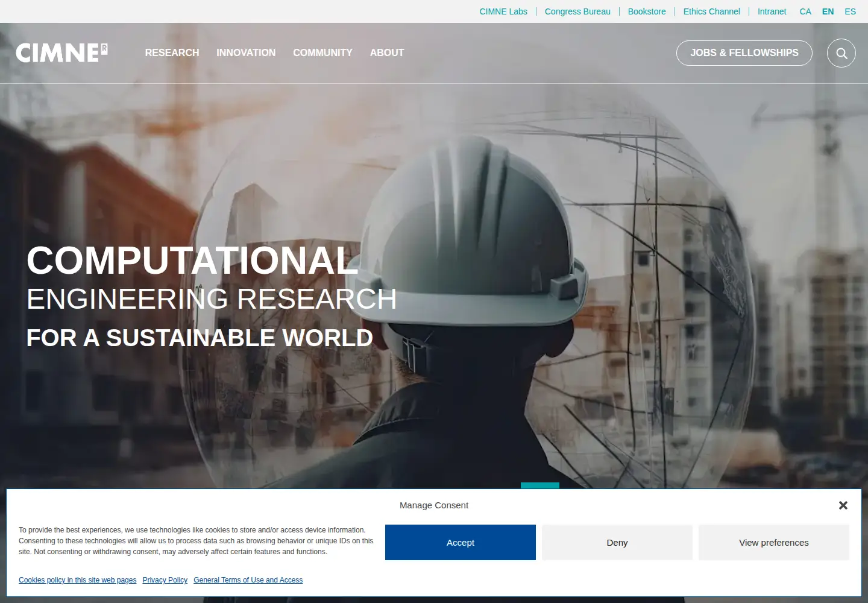This screenshot has height=603, width=868.
Task: Open the Research menu
Action: 172,53
